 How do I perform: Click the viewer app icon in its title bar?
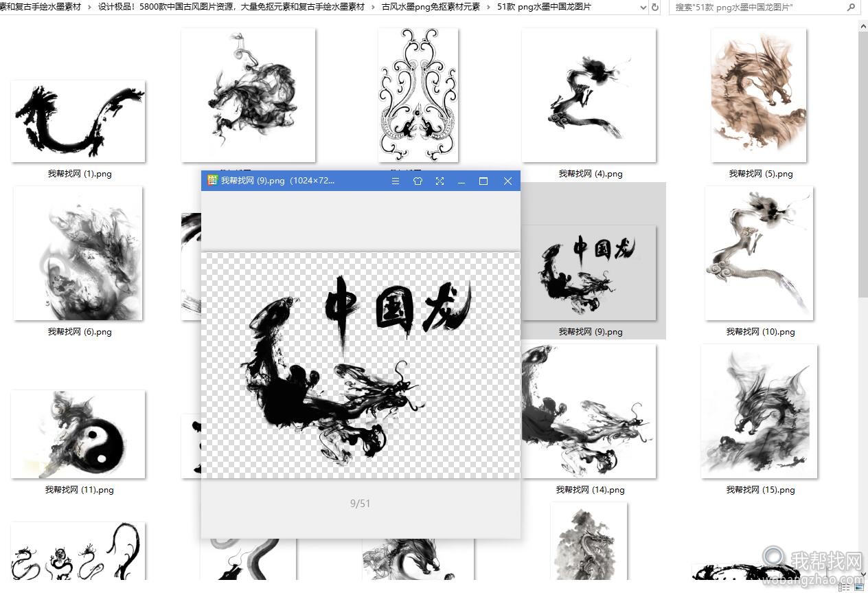(212, 180)
